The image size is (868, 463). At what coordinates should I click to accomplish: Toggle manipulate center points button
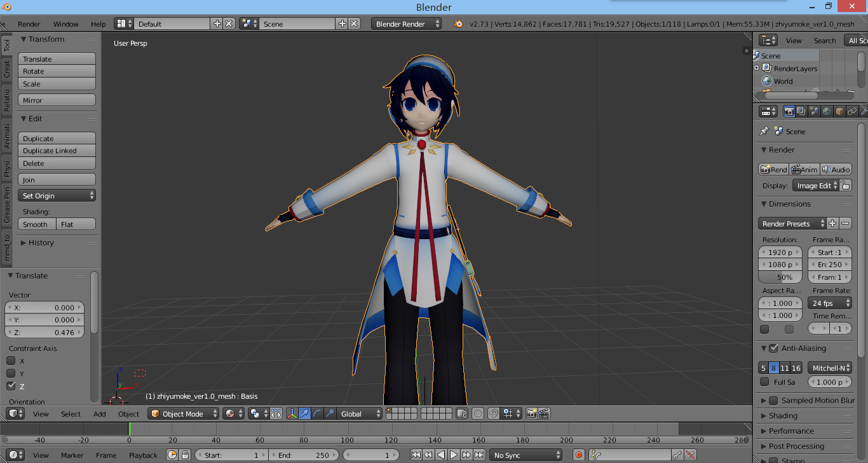[276, 413]
